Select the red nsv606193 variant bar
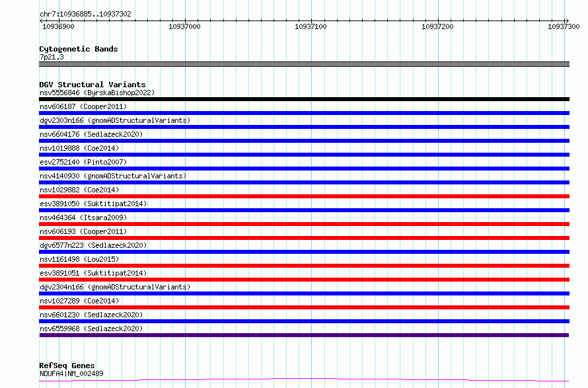This screenshot has width=588, height=388. pos(304,238)
